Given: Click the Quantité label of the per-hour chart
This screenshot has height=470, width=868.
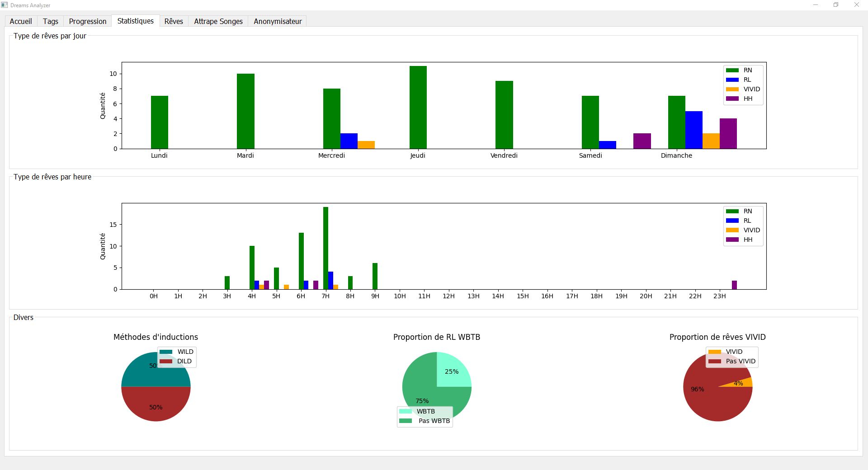Looking at the screenshot, I should [103, 246].
